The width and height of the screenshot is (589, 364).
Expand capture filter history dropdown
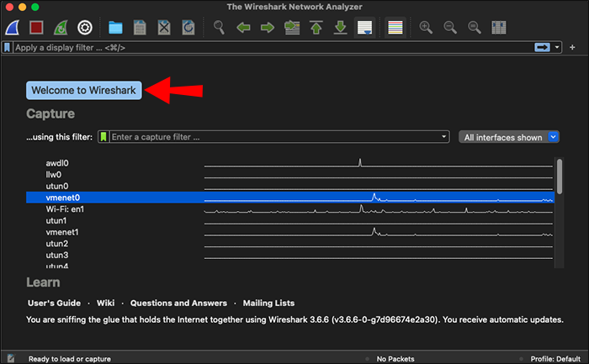coord(443,136)
